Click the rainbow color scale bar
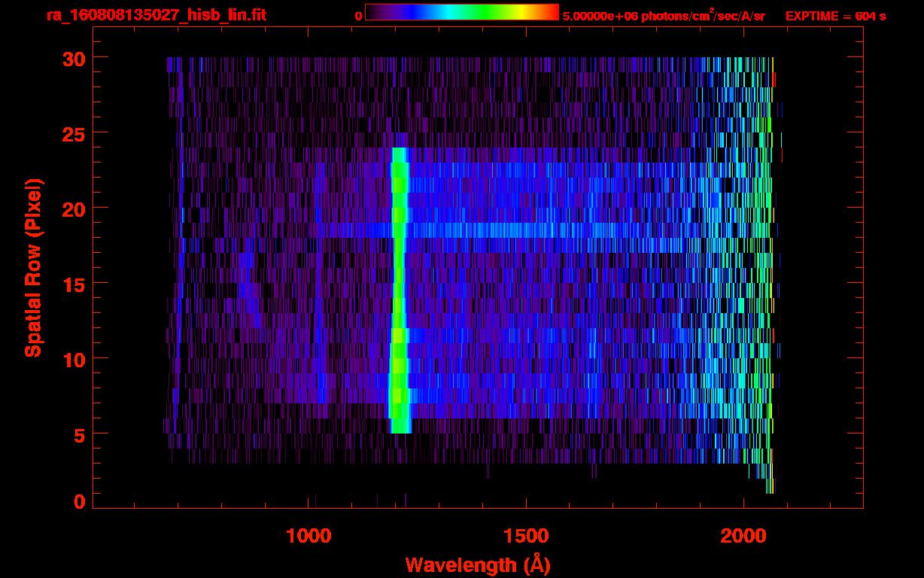 click(462, 12)
